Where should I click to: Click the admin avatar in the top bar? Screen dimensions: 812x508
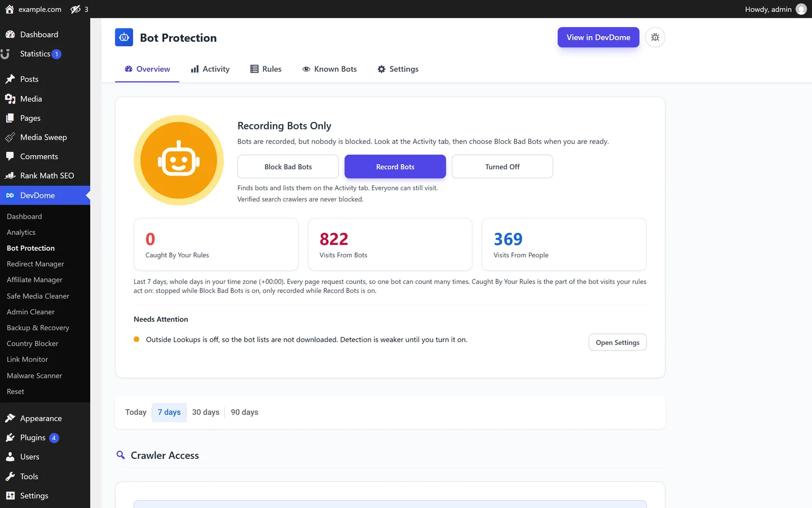coord(801,9)
